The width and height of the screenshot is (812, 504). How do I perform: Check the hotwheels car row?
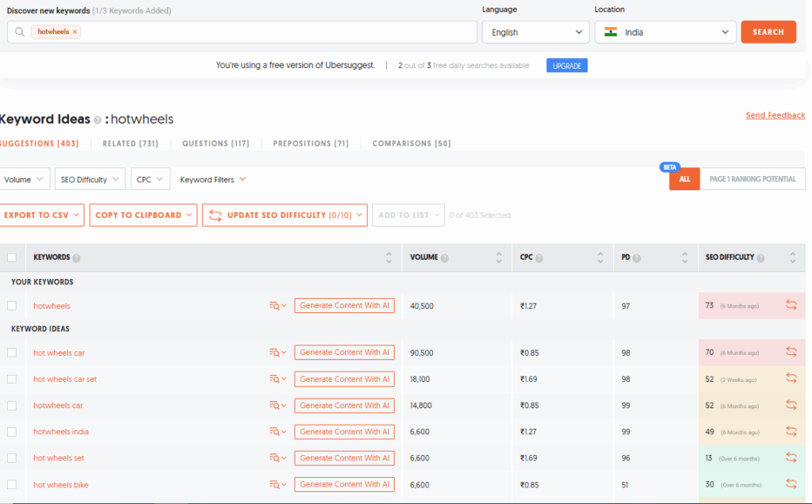(x=12, y=405)
